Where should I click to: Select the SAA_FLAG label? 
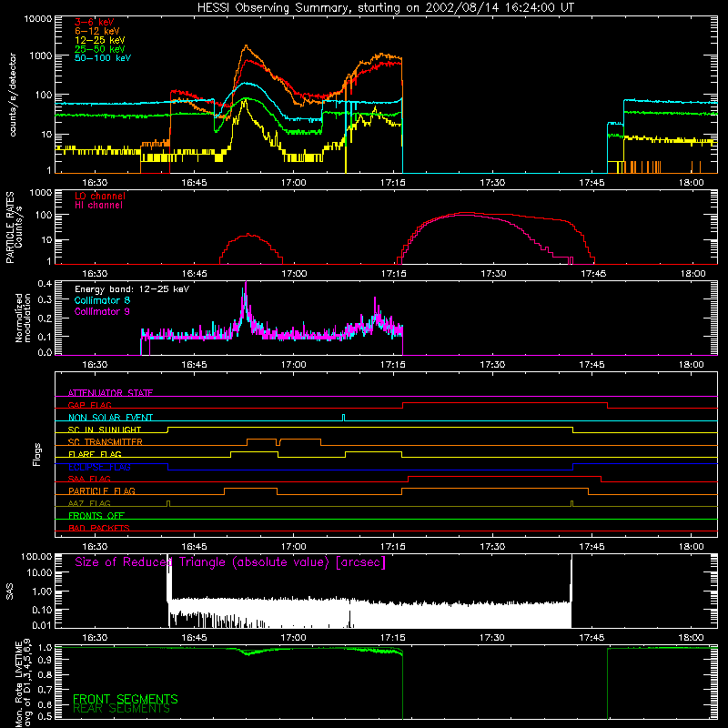[89, 479]
